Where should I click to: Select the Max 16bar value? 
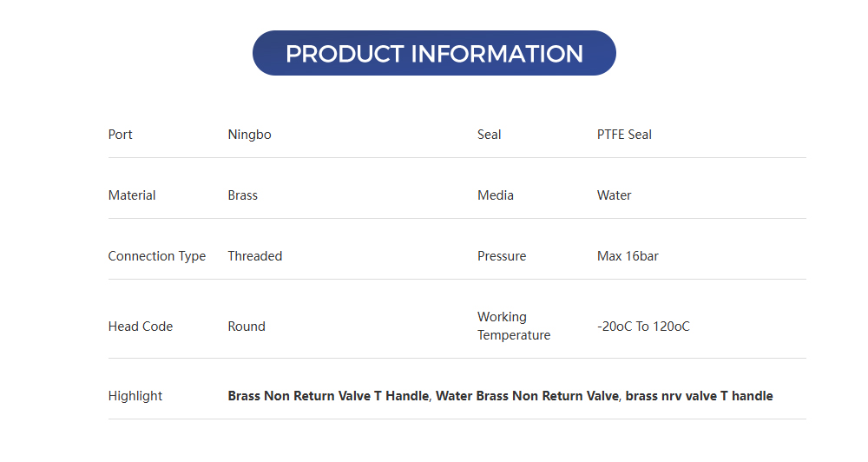(628, 256)
